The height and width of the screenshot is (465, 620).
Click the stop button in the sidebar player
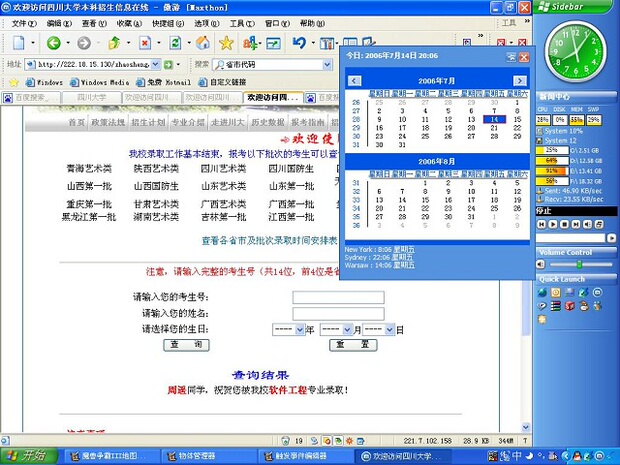[x=565, y=224]
